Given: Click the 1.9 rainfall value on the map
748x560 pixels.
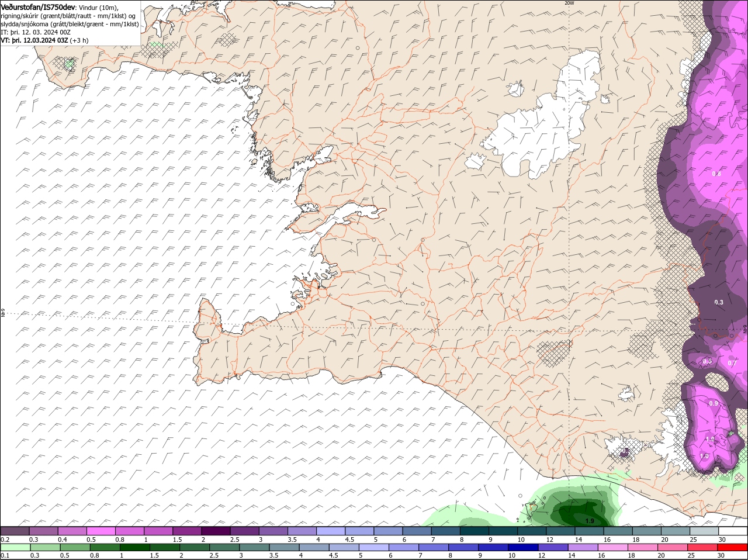Looking at the screenshot, I should point(589,521).
